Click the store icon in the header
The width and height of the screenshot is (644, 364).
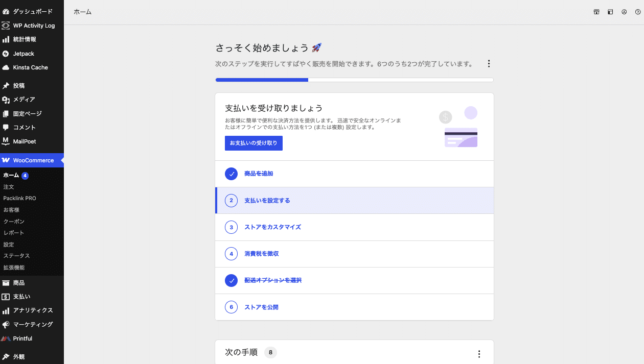point(596,12)
